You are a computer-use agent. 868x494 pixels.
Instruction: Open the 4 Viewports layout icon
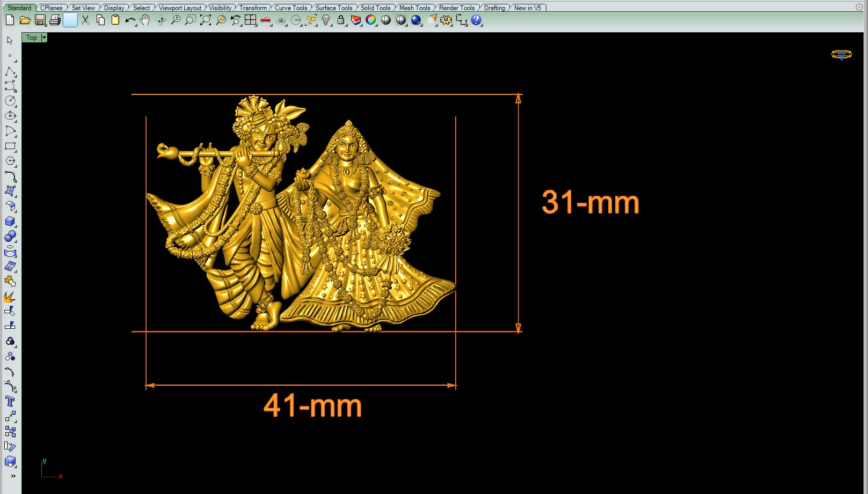[251, 20]
